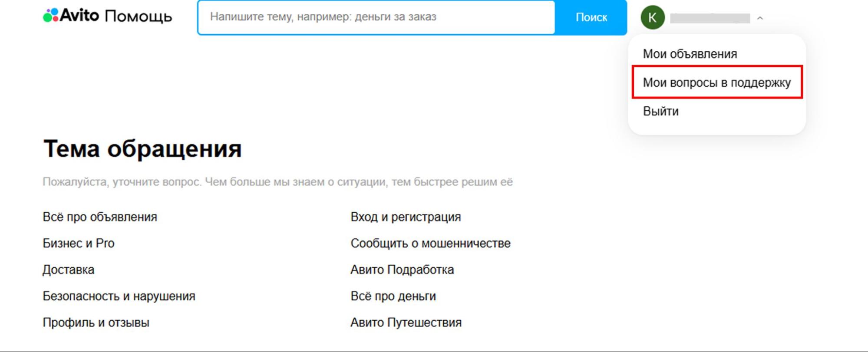Open the Всё про объявления topic
This screenshot has width=868, height=352.
pyautogui.click(x=100, y=217)
